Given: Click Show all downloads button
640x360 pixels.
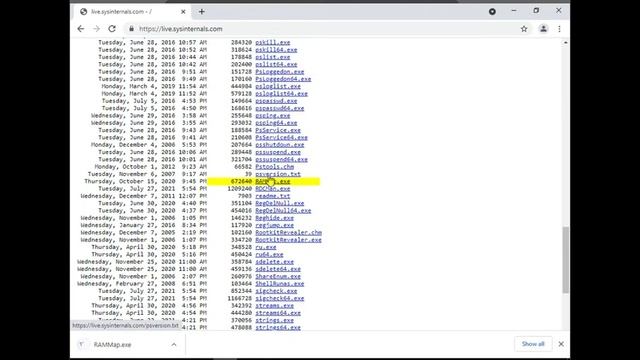Looking at the screenshot, I should (533, 344).
